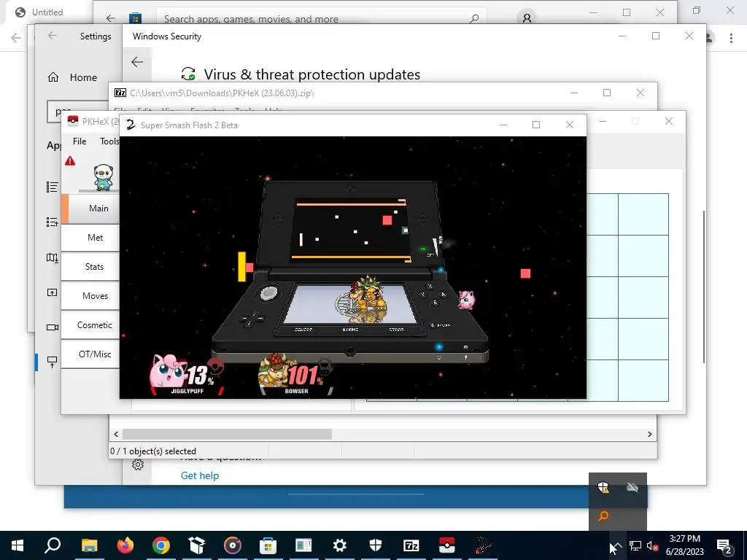Click the Home icon in Settings

click(53, 77)
